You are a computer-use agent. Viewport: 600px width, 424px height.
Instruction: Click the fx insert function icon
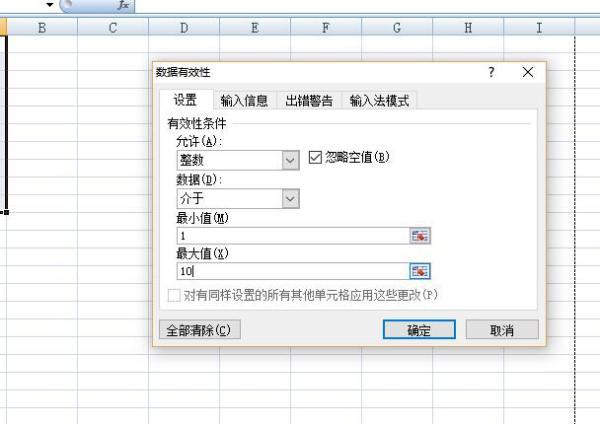pos(122,6)
